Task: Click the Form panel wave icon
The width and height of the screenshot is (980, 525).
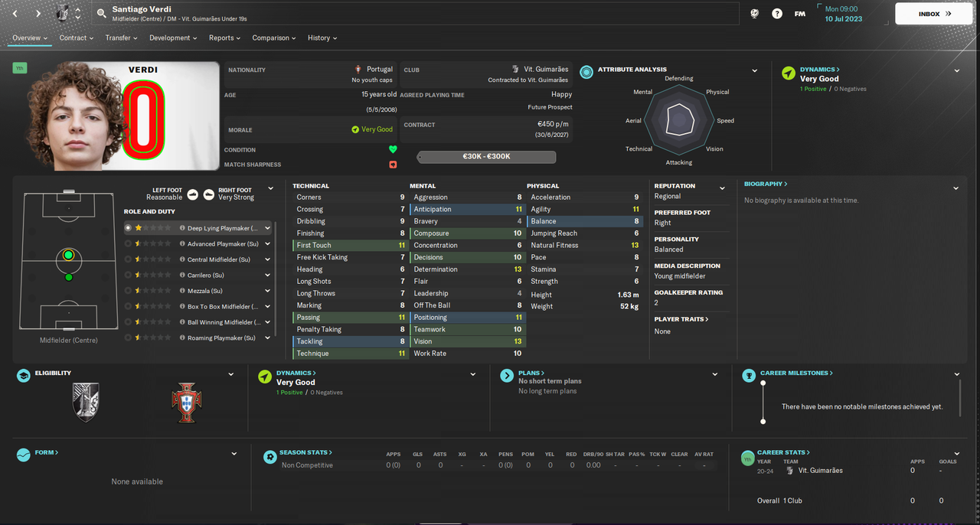Action: [23, 455]
